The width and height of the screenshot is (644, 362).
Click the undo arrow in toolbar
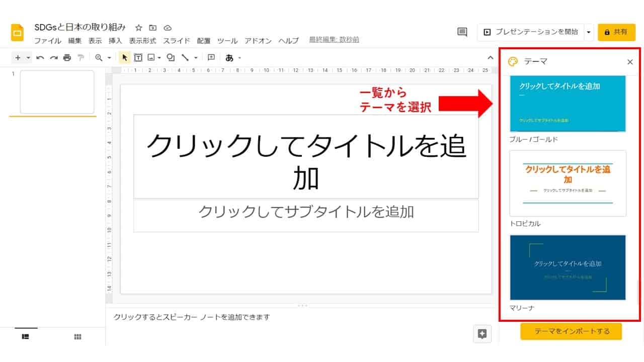point(40,58)
